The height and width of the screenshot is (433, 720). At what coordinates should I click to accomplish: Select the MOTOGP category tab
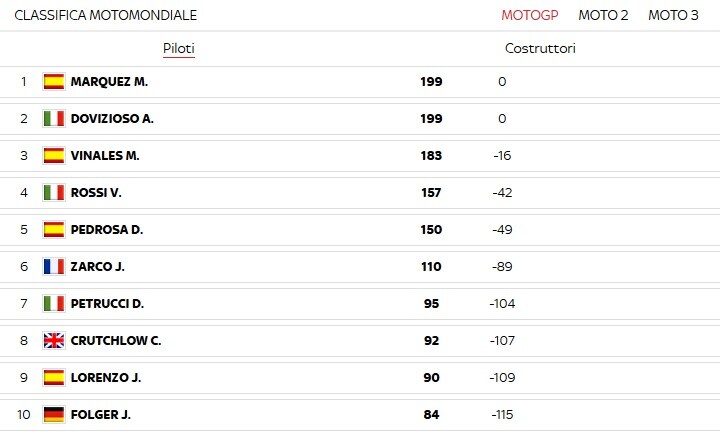[529, 15]
